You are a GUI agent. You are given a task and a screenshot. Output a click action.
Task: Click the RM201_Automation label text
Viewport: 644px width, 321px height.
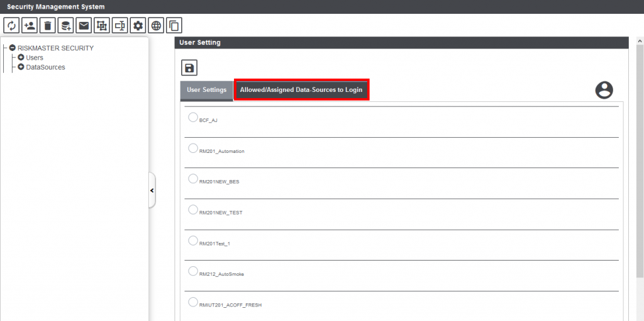[222, 151]
